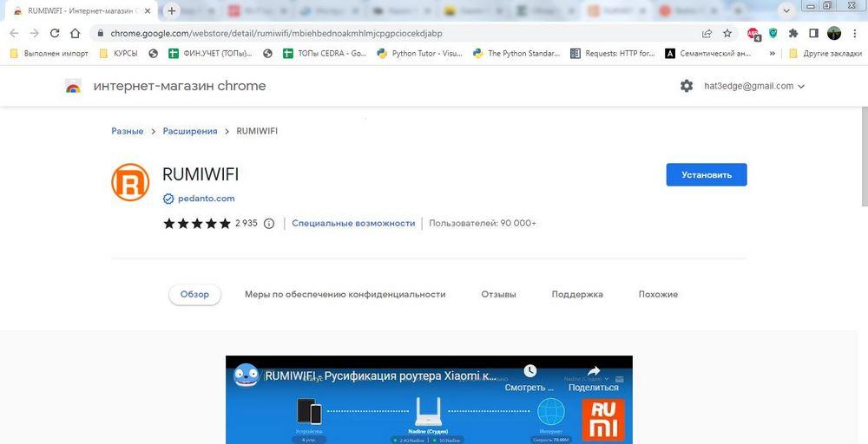Screen dimensions: 868x444
Task: Expand the hat3edge@gmail.com account dropdown
Action: [754, 86]
